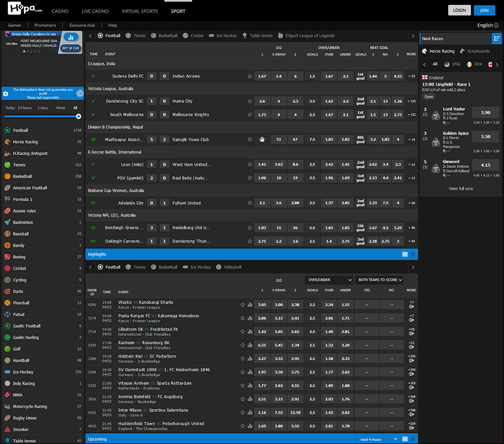Switch live events to the Cricket tab
Screen dimensions: 504x444
click(x=193, y=35)
